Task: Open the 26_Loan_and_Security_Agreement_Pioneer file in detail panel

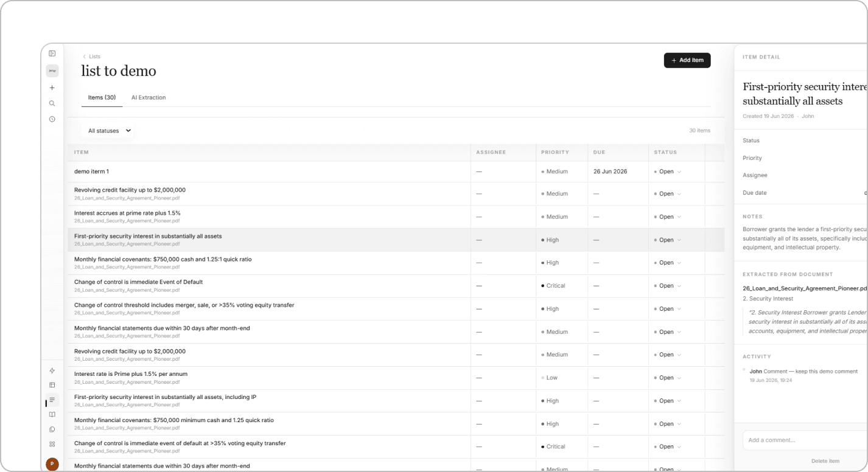Action: [x=805, y=288]
